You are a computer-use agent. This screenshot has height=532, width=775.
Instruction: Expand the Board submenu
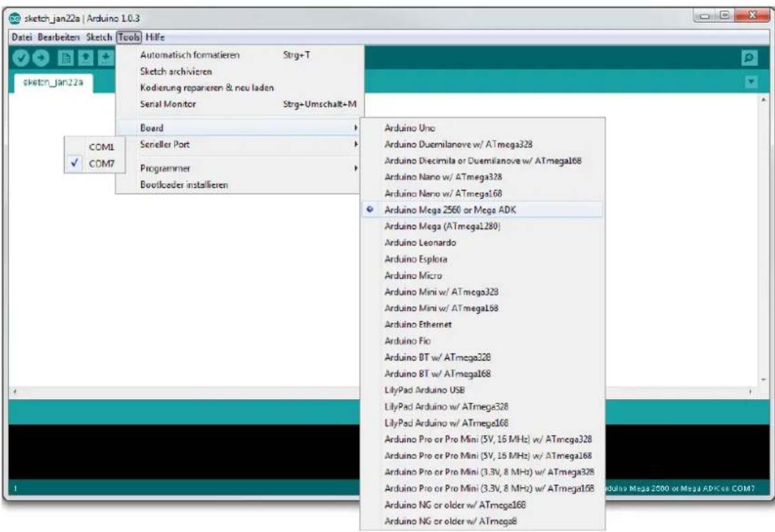point(240,127)
